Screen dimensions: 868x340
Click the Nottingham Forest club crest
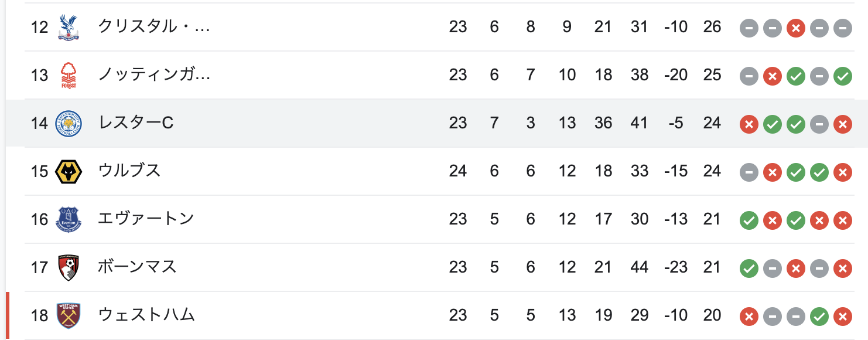(69, 75)
